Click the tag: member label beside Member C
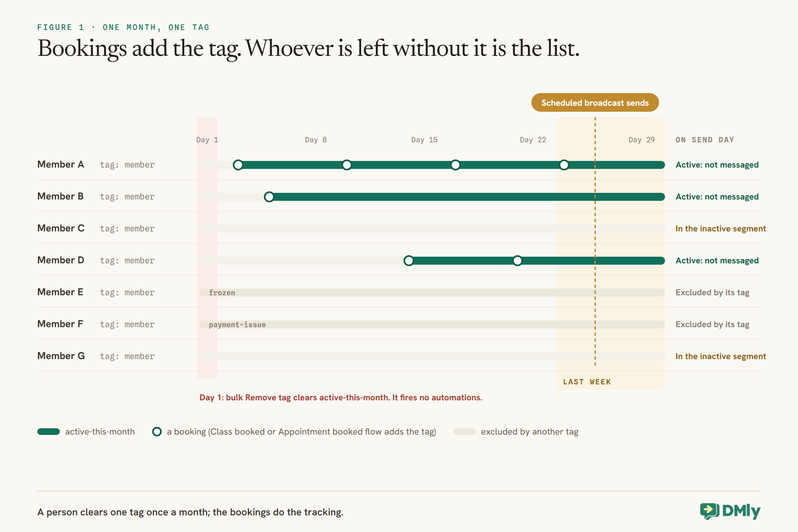 (127, 229)
